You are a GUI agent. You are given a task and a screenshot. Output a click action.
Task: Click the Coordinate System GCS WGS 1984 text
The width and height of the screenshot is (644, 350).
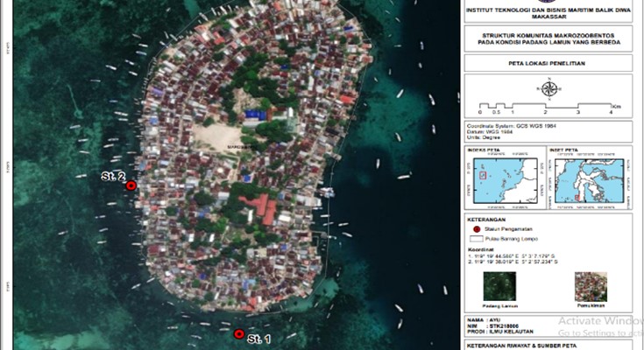(513, 125)
